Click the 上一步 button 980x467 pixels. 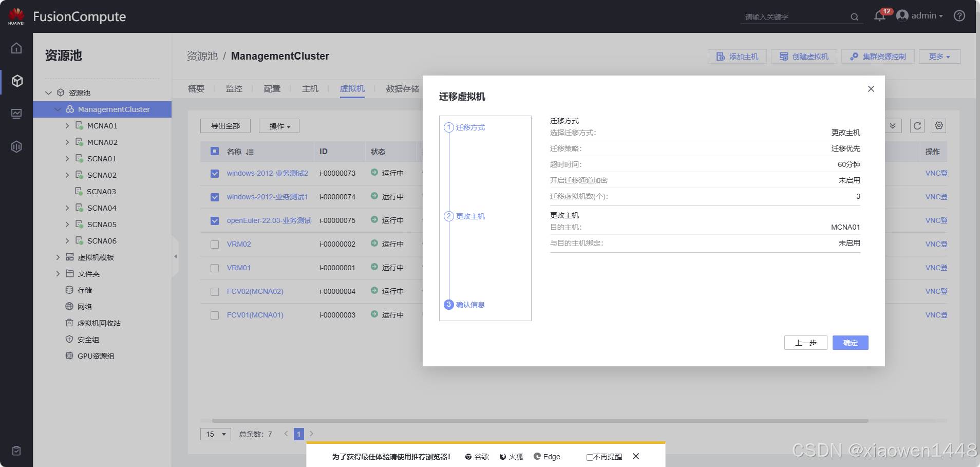click(x=805, y=343)
